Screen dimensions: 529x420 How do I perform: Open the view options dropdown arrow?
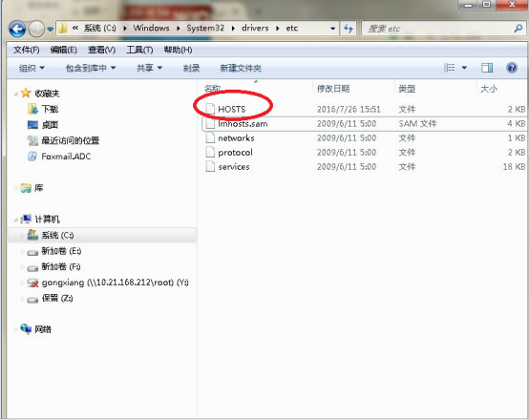(464, 68)
